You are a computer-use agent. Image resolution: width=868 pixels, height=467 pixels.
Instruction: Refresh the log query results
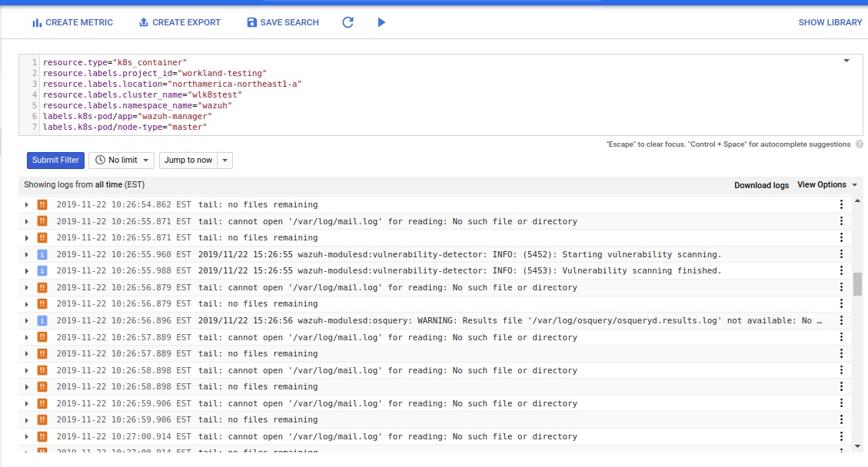click(348, 22)
